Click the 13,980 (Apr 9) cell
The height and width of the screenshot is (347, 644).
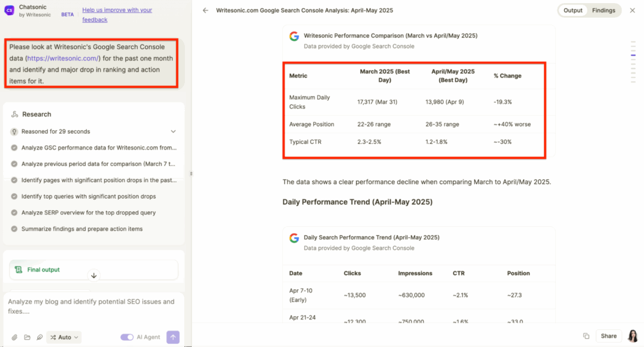[x=445, y=102]
